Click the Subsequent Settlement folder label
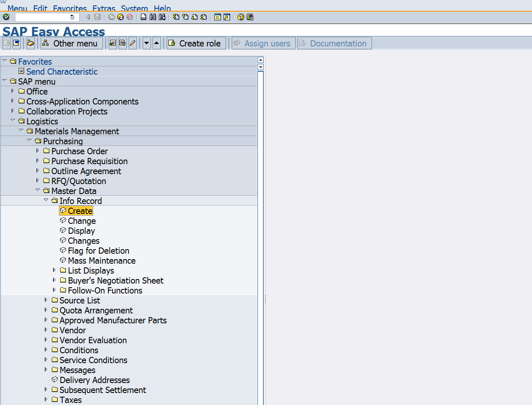The height and width of the screenshot is (405, 532). pyautogui.click(x=103, y=390)
